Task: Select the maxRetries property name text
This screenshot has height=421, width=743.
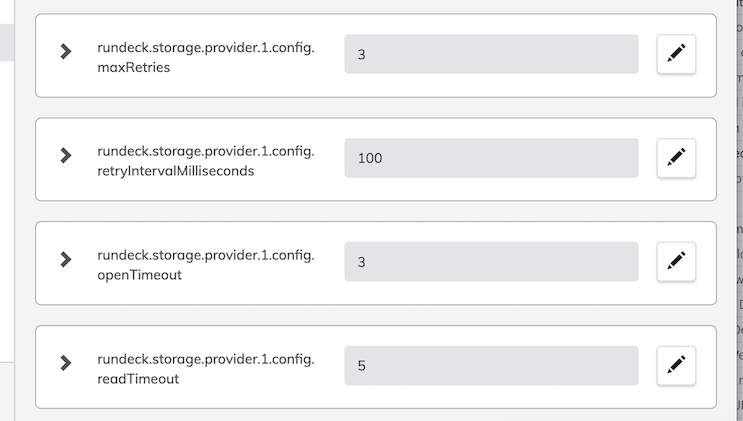Action: coord(206,57)
